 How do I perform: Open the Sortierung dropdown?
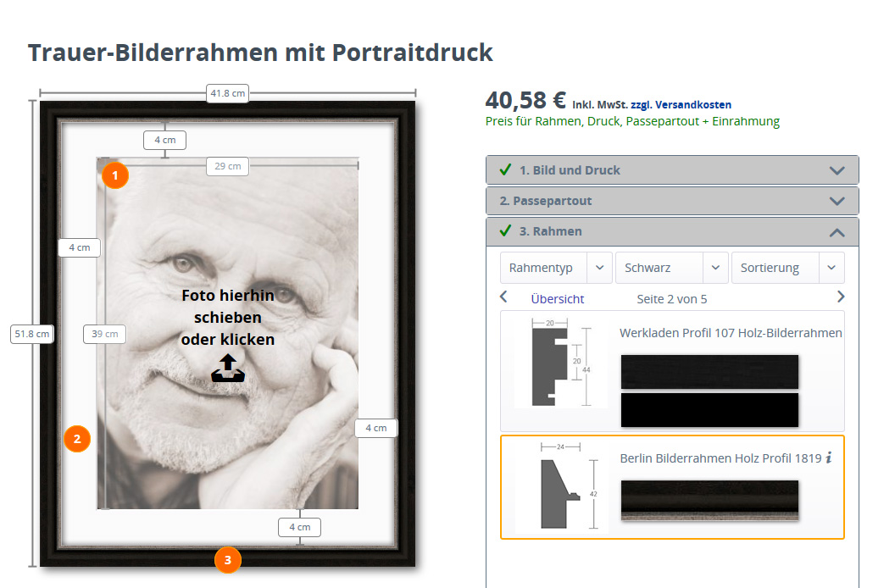(787, 268)
